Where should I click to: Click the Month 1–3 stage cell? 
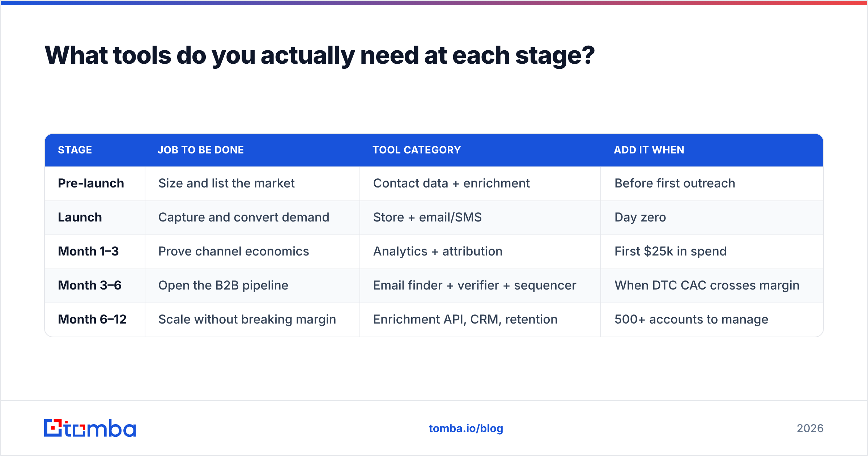(95, 252)
